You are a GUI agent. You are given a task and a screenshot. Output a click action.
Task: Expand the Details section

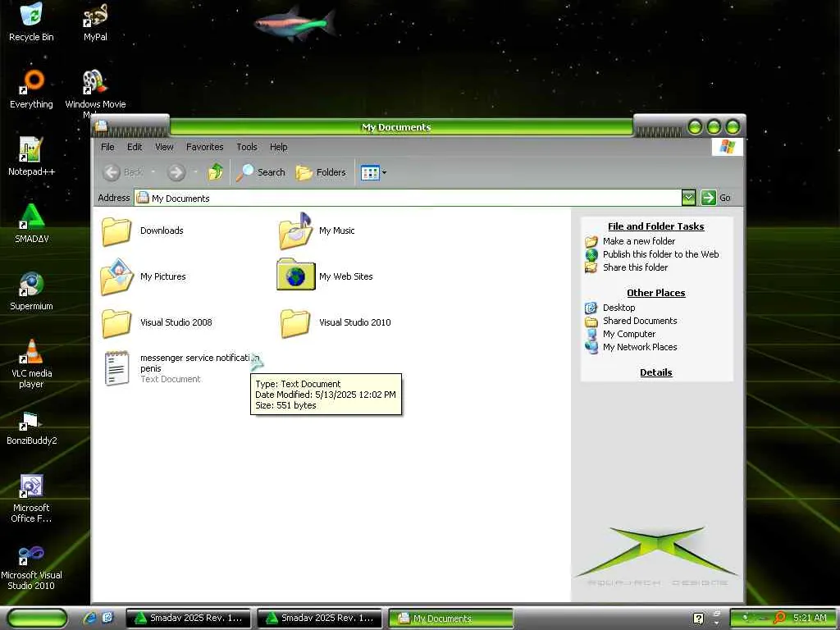coord(655,373)
